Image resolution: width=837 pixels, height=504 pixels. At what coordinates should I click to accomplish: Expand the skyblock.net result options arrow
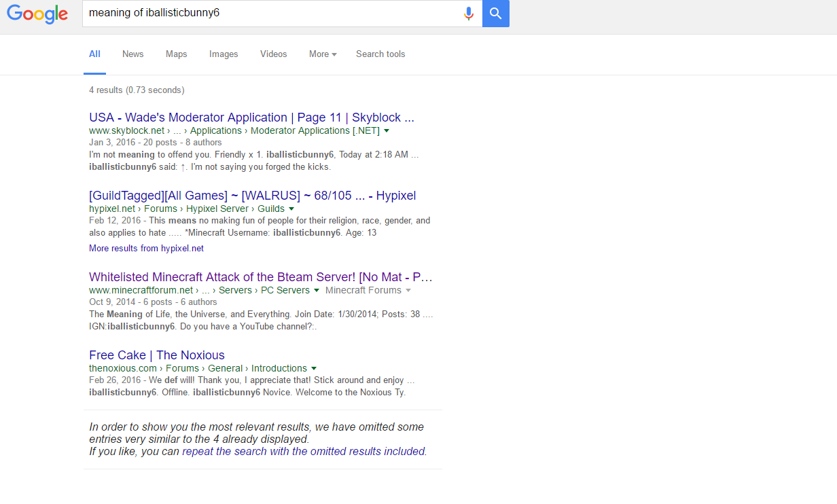point(387,130)
